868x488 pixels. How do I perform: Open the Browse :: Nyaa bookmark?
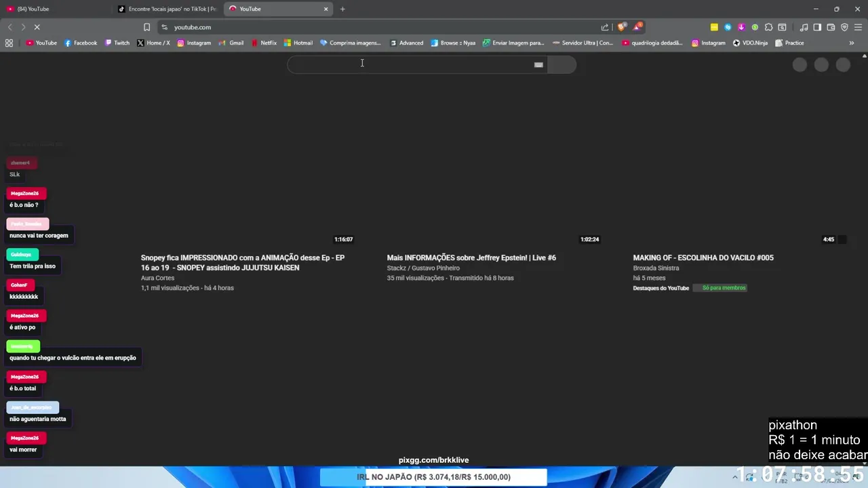[x=453, y=43]
